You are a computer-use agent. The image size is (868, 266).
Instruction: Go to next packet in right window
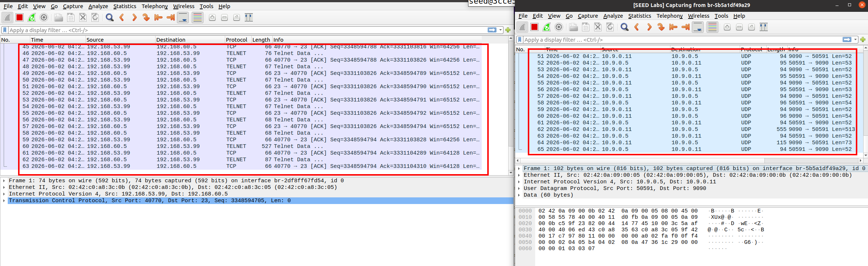(649, 27)
